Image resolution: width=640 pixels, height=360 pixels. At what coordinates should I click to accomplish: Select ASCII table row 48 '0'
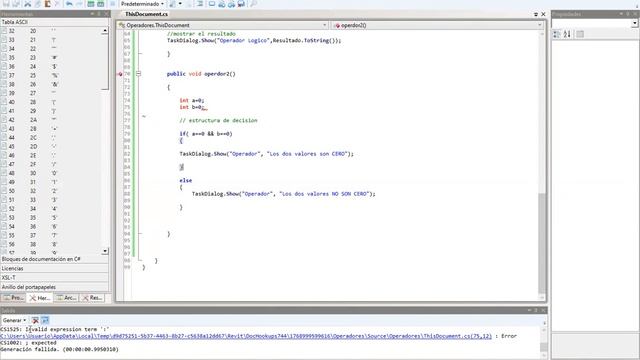51,173
